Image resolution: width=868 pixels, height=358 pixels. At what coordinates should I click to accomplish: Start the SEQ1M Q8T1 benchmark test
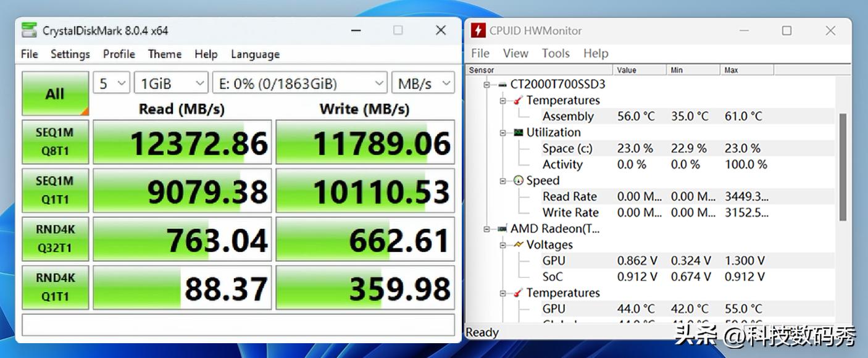point(55,141)
